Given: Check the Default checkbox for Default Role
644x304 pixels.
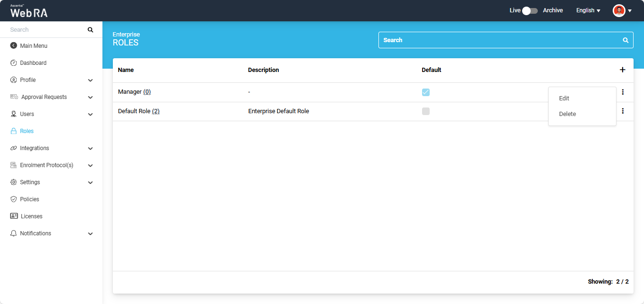Looking at the screenshot, I should point(426,111).
